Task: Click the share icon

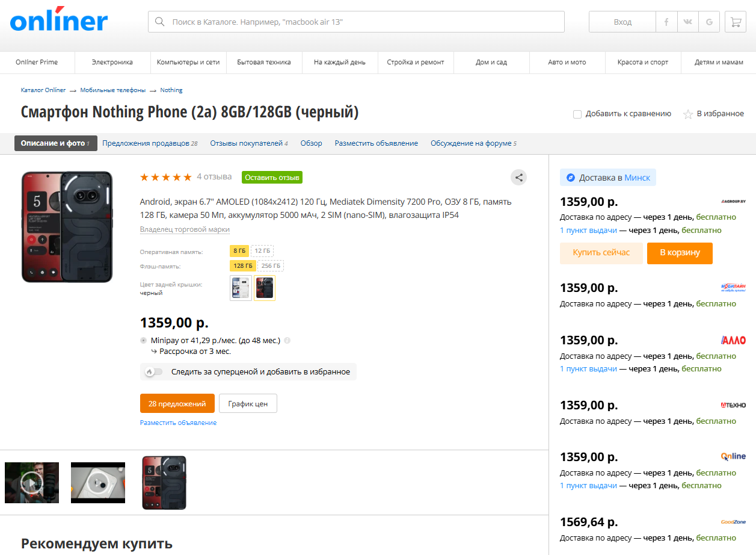Action: pos(519,178)
